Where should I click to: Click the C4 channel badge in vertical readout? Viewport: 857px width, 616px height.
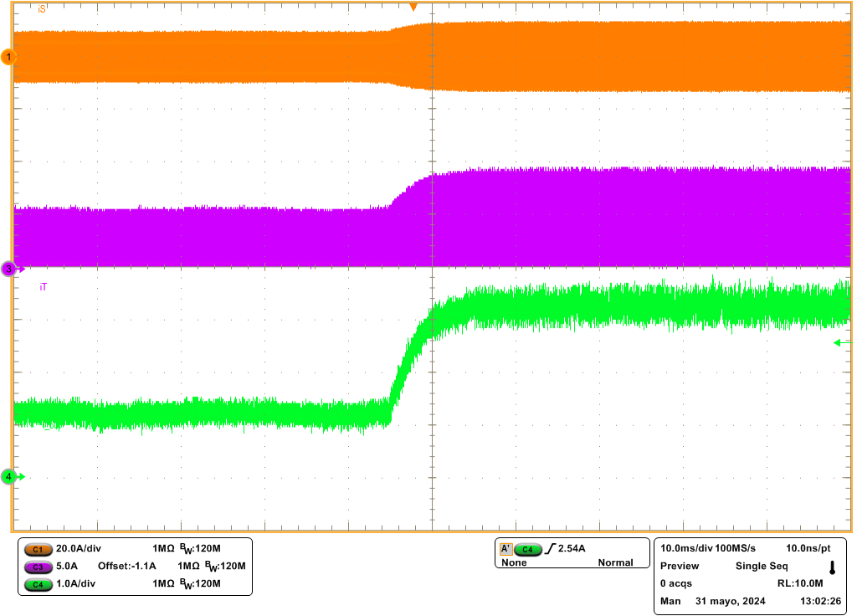click(38, 584)
